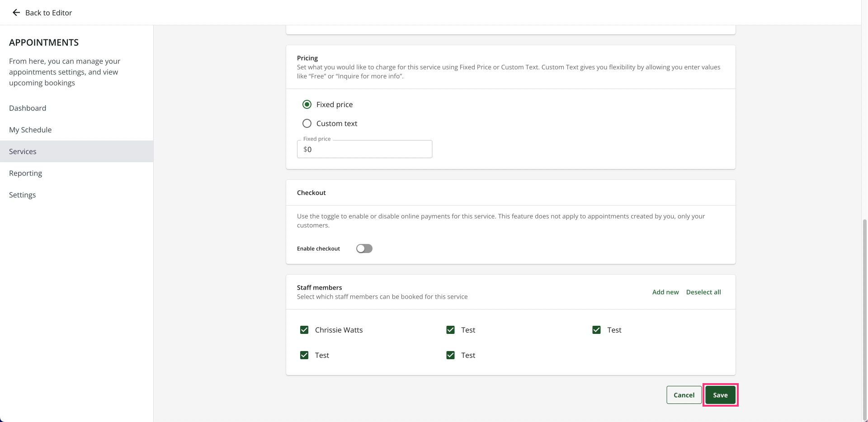Image resolution: width=868 pixels, height=422 pixels.
Task: Save the service settings
Action: pyautogui.click(x=720, y=395)
